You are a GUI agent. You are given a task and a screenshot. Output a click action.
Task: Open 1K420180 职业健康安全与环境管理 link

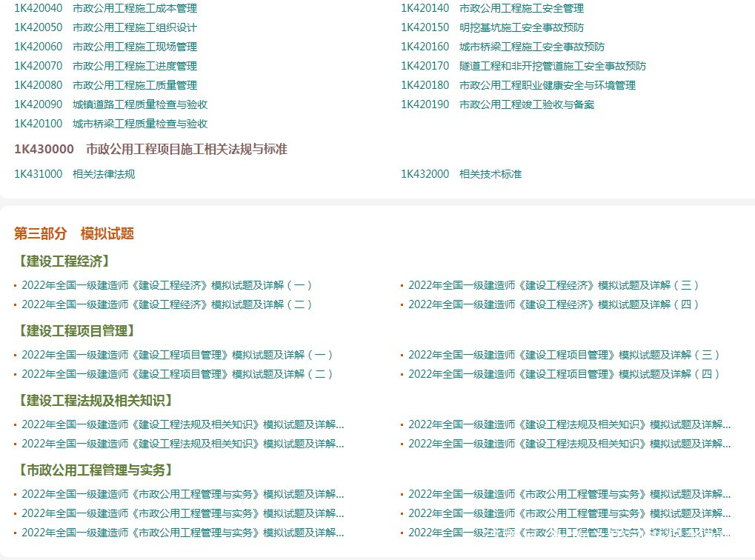point(518,85)
